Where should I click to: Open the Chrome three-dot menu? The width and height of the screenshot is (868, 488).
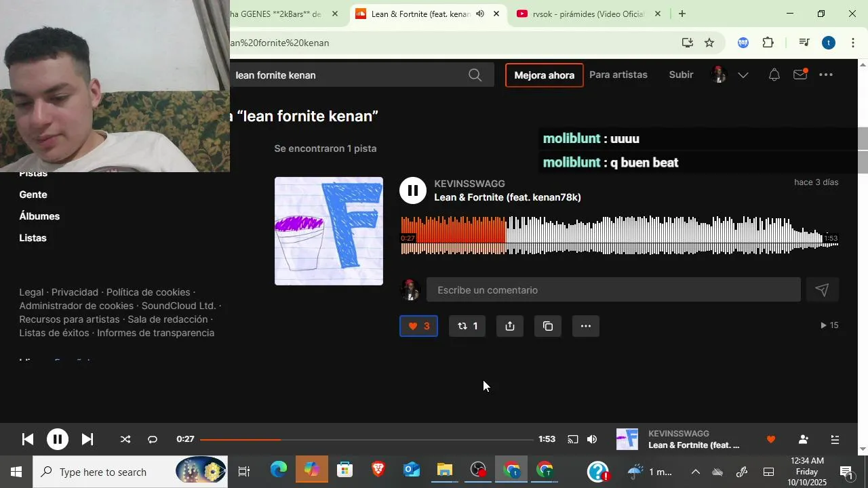[853, 43]
